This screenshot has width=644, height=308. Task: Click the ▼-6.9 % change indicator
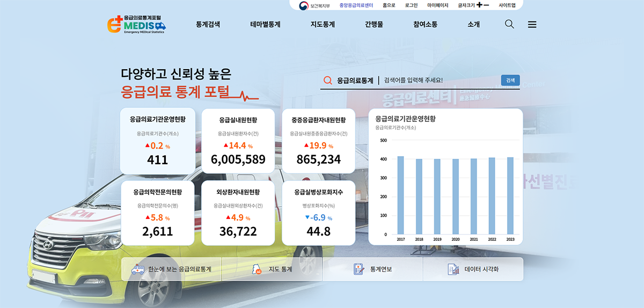coord(319,217)
